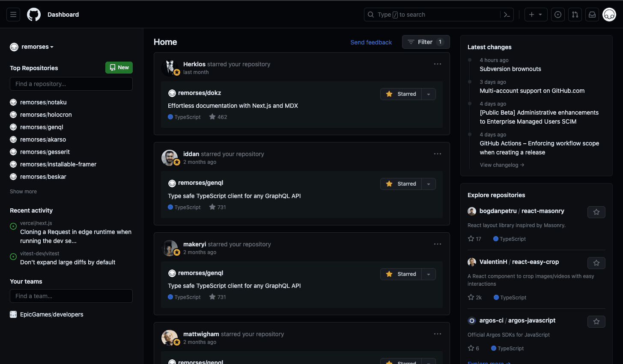623x364 pixels.
Task: Click the GitHub Octocat logo
Action: [x=34, y=15]
